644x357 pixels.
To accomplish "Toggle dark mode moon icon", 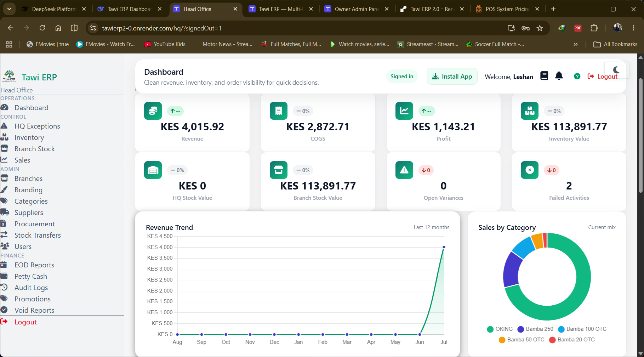I will 616,70.
